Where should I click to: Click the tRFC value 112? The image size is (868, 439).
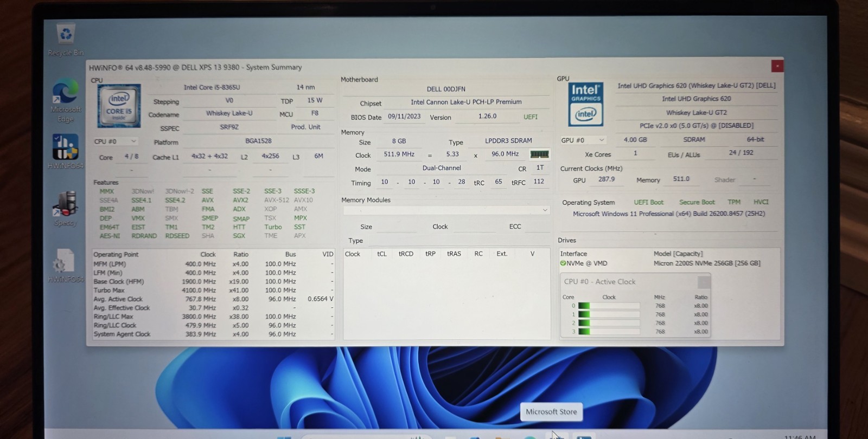point(539,182)
